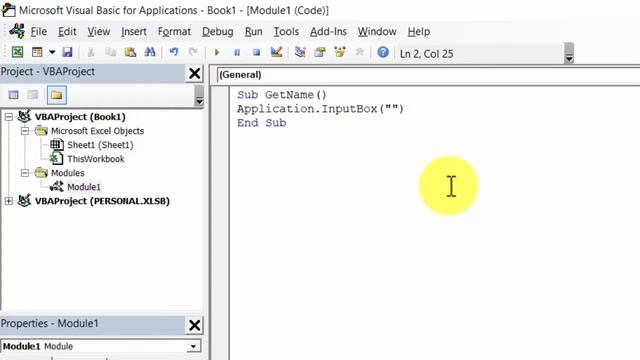
Task: Open the Format menu
Action: (x=174, y=31)
